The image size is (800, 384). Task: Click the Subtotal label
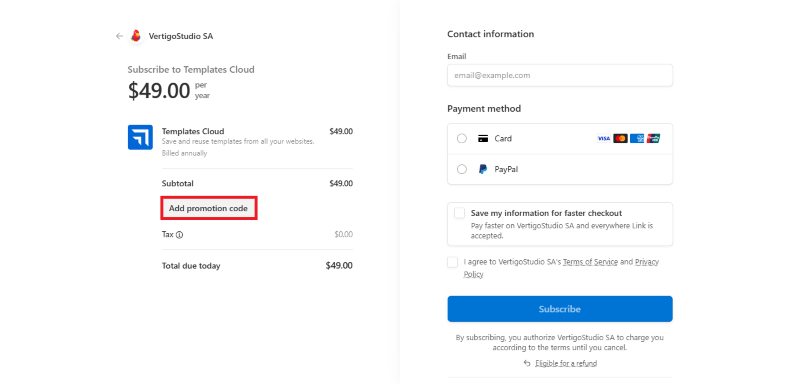click(178, 184)
